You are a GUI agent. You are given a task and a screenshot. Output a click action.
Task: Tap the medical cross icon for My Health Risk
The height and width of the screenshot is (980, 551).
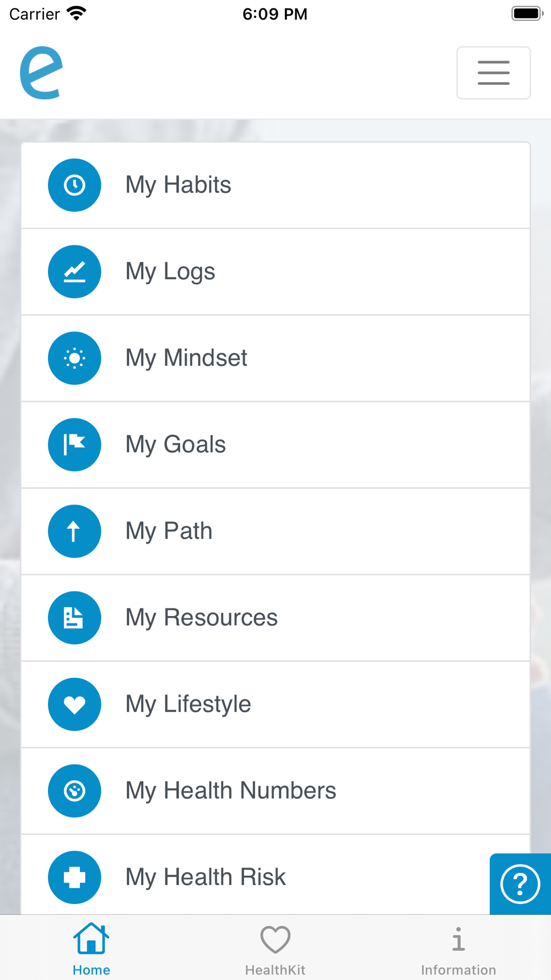(74, 877)
